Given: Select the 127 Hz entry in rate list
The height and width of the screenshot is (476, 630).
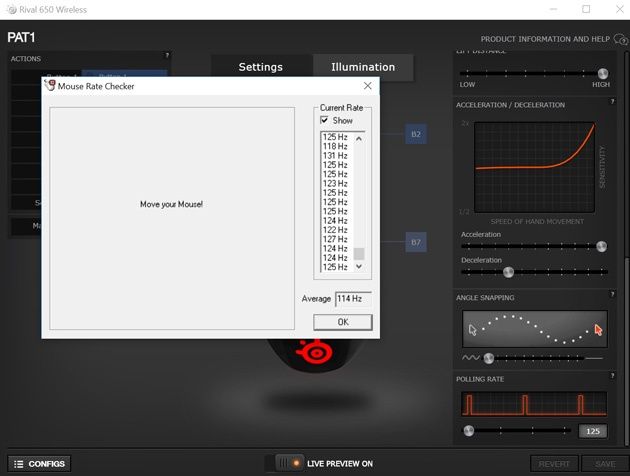Looking at the screenshot, I should [x=335, y=239].
